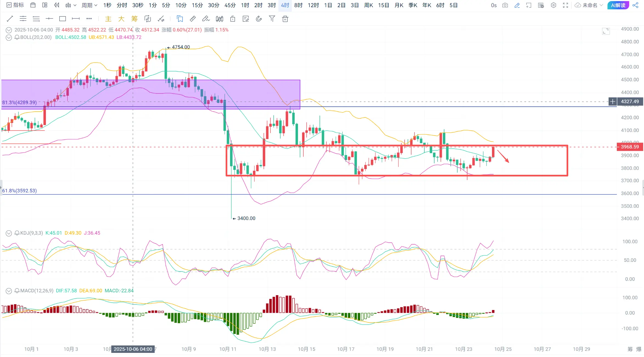Select the rectangle drawing tool

(x=63, y=19)
